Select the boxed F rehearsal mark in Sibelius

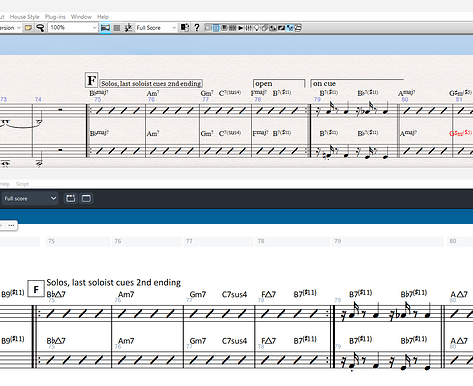point(91,80)
